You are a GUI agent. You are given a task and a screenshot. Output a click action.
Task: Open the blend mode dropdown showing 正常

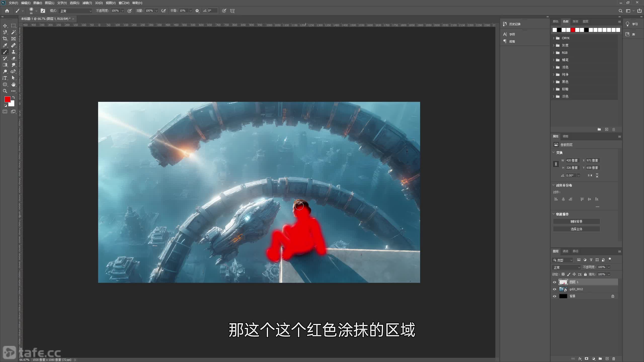[566, 267]
